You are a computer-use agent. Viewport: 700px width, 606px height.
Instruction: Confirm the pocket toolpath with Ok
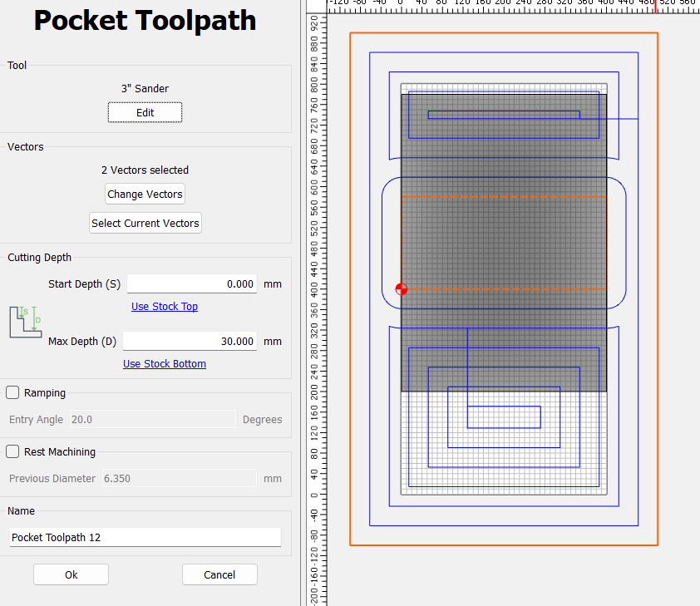tap(71, 574)
